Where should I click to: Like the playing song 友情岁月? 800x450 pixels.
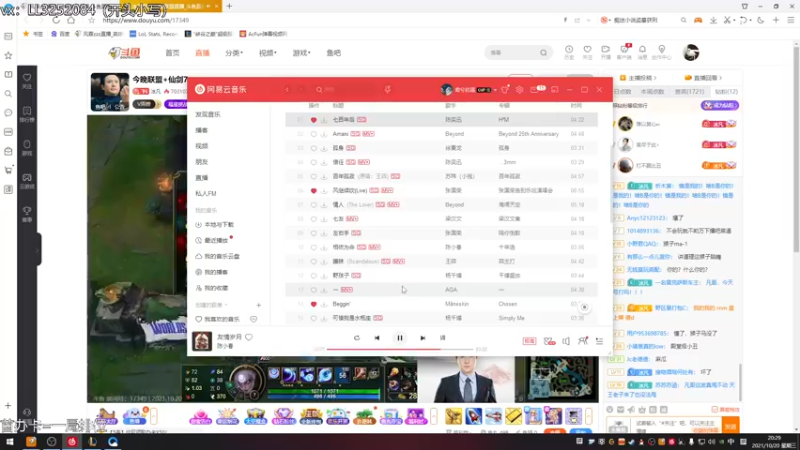249,337
